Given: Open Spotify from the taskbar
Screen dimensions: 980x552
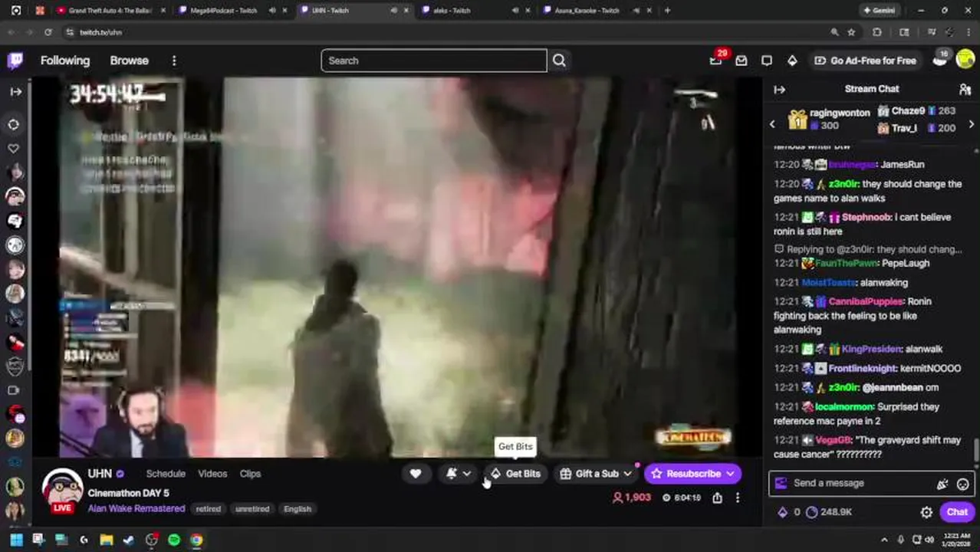Looking at the screenshot, I should pos(174,540).
